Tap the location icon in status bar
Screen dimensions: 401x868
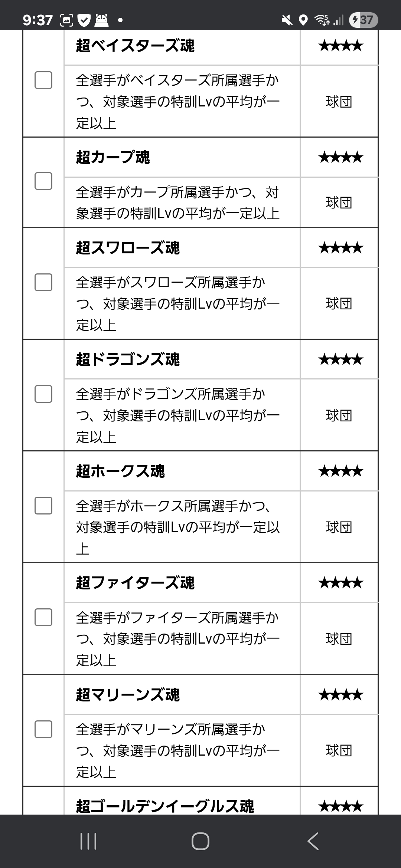(303, 20)
